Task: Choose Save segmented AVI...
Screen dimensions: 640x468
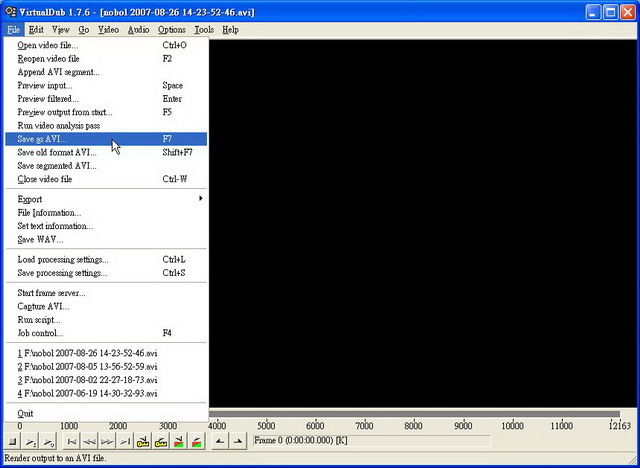Action: 106,166
